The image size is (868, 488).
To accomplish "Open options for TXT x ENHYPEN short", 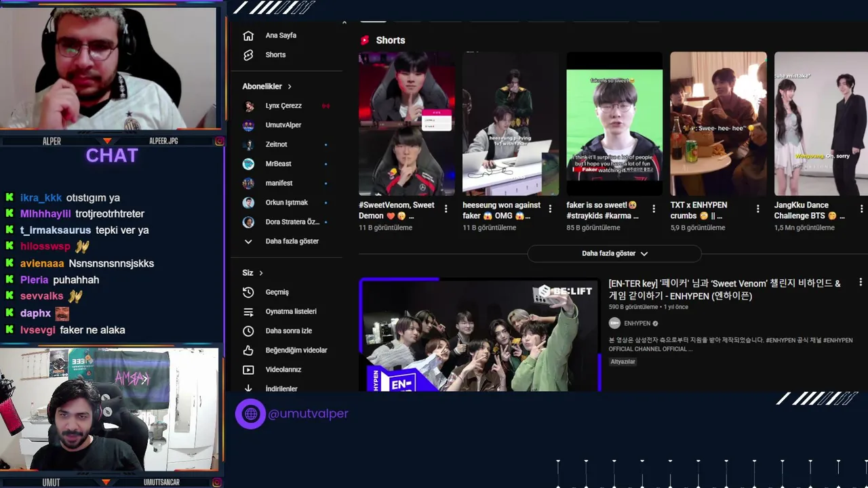I will click(757, 209).
